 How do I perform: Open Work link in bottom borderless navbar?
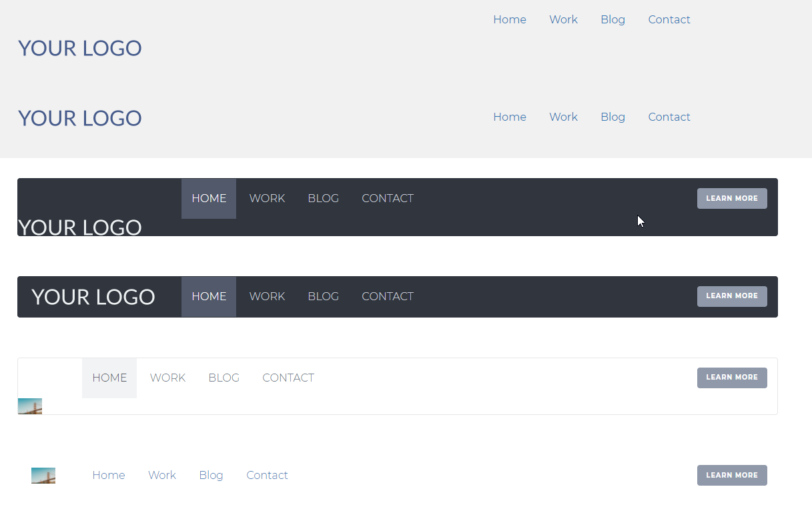(x=162, y=476)
